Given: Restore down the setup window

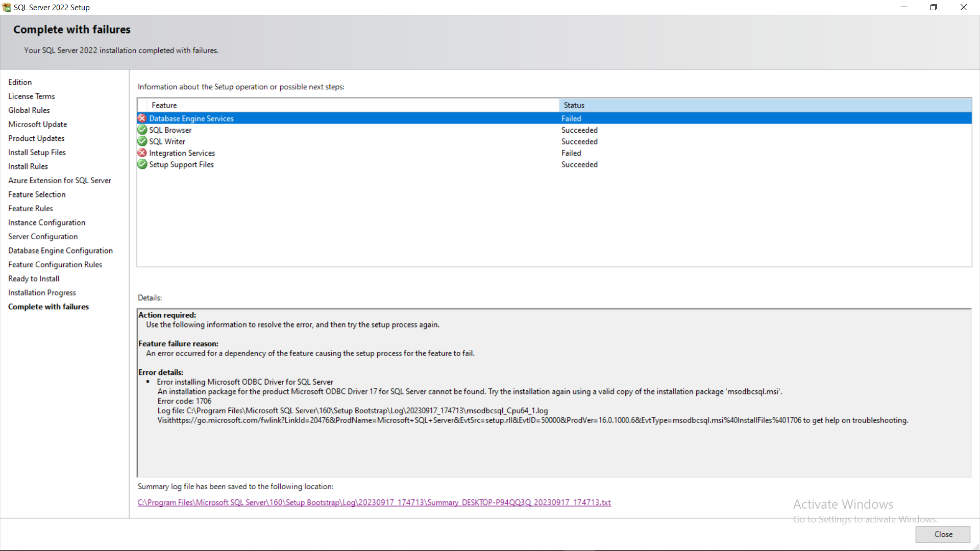Looking at the screenshot, I should [934, 7].
